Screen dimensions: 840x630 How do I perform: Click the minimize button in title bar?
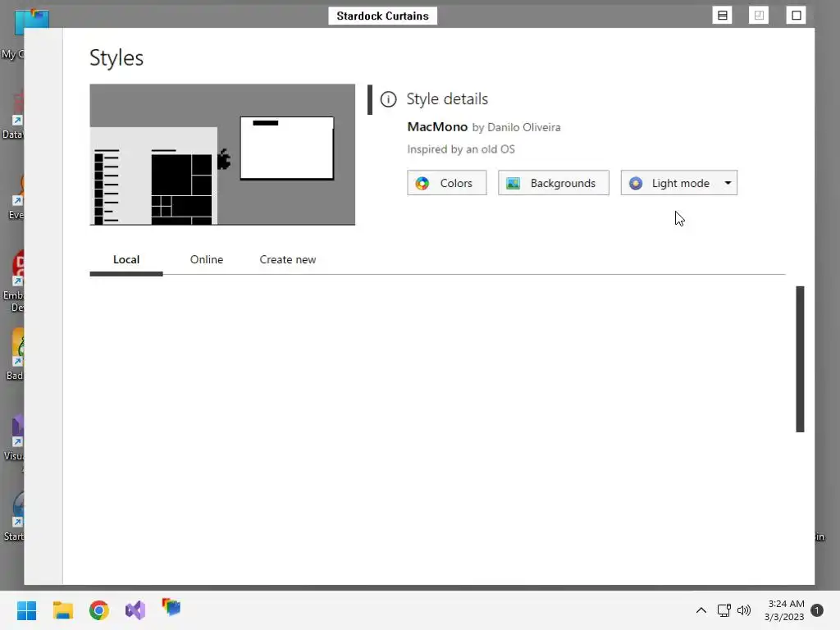point(722,15)
